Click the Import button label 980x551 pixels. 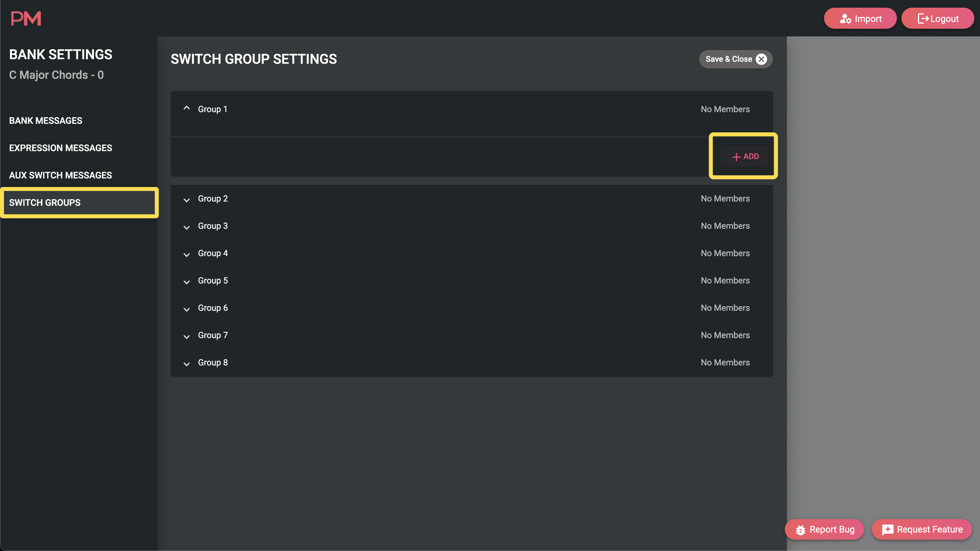(x=868, y=19)
